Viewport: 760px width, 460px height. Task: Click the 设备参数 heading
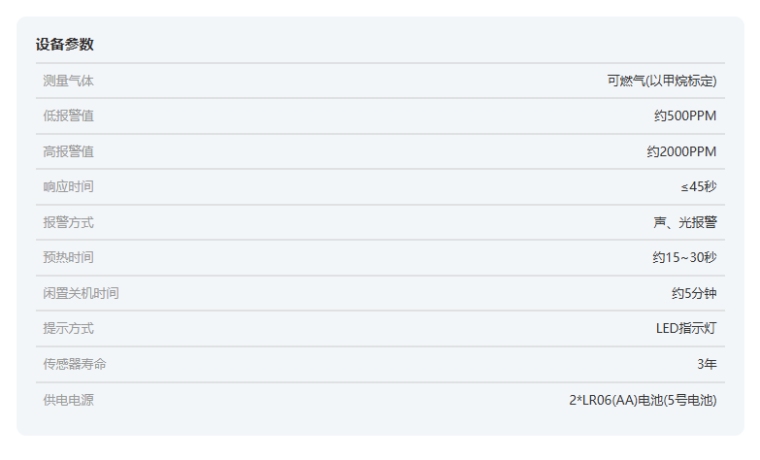point(65,45)
